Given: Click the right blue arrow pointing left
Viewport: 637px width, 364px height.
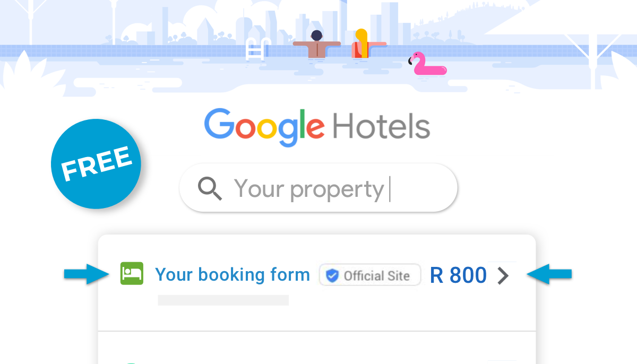Looking at the screenshot, I should tap(549, 274).
